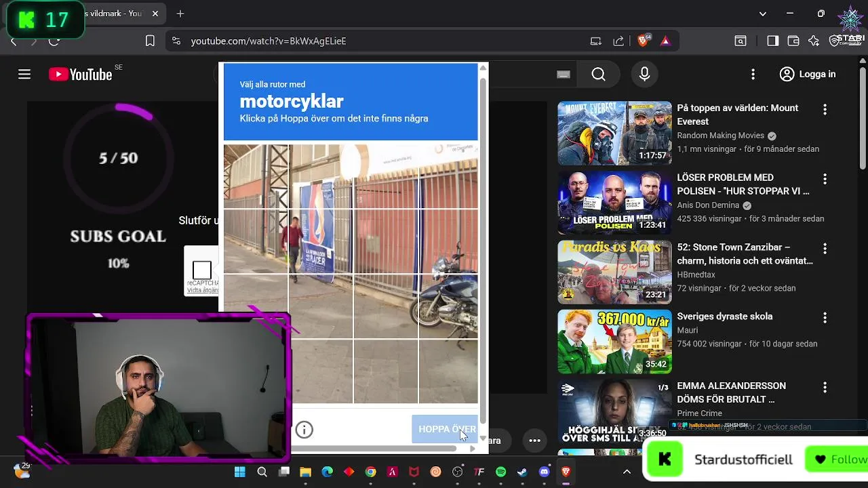This screenshot has width=868, height=488.
Task: Click the URL address field
Action: click(x=387, y=41)
